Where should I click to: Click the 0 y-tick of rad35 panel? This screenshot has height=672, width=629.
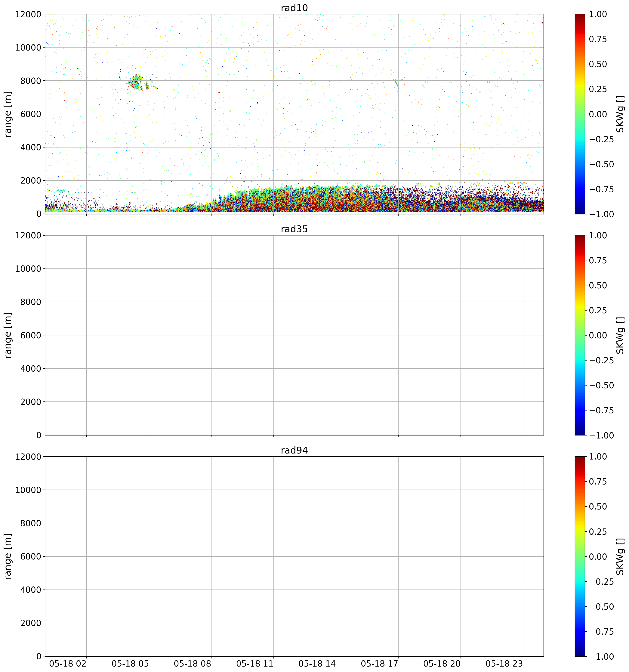click(39, 435)
